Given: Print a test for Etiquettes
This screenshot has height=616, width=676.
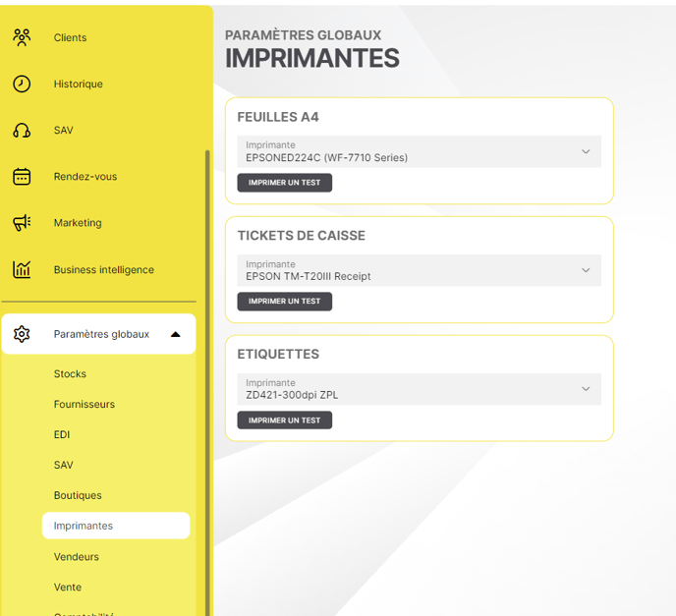Looking at the screenshot, I should (x=284, y=420).
